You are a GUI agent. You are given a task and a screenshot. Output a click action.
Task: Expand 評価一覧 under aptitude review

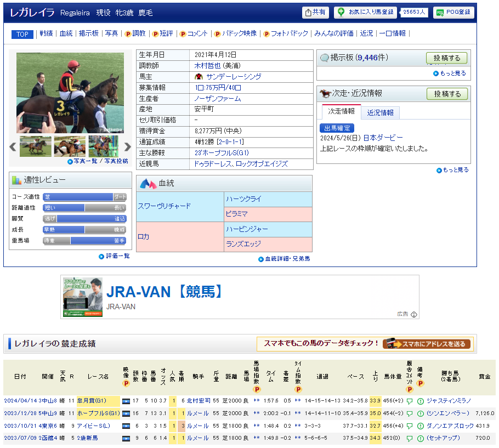(114, 256)
